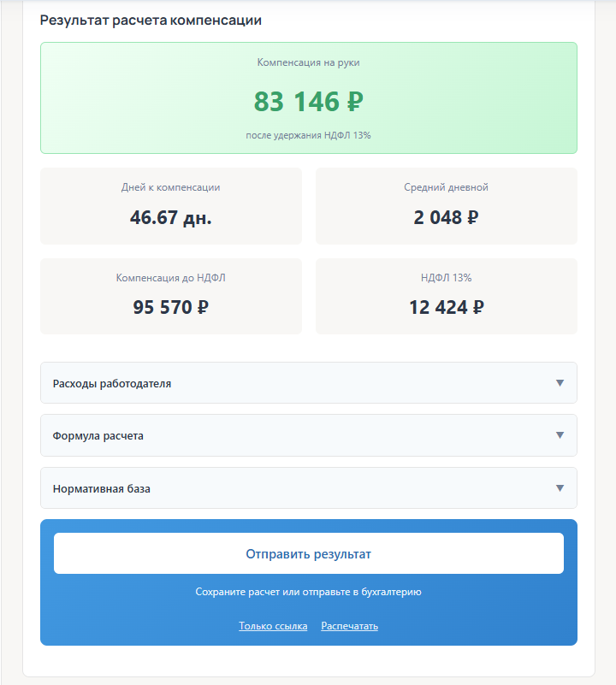This screenshot has width=616, height=685.
Task: Click the Сохраните расчет hint text
Action: click(x=308, y=592)
